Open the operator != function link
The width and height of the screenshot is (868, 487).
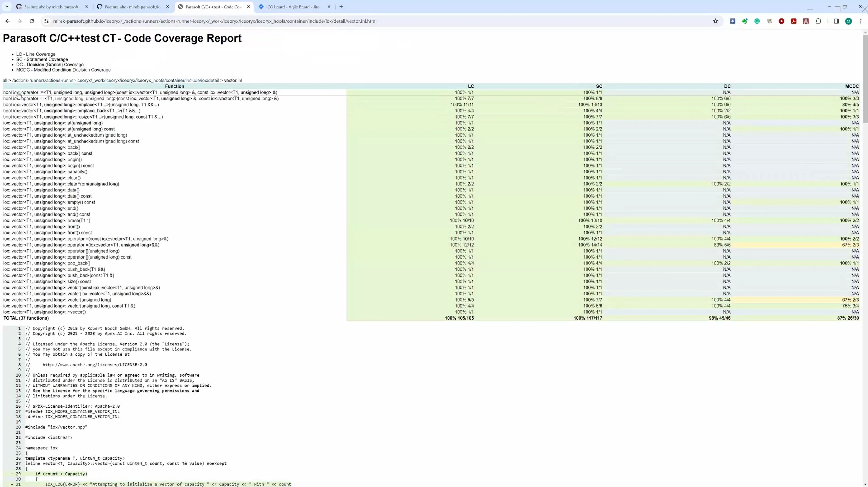[140, 93]
